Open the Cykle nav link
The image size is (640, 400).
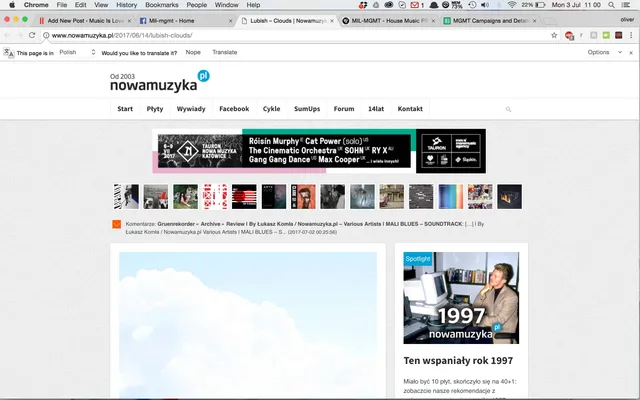point(271,109)
